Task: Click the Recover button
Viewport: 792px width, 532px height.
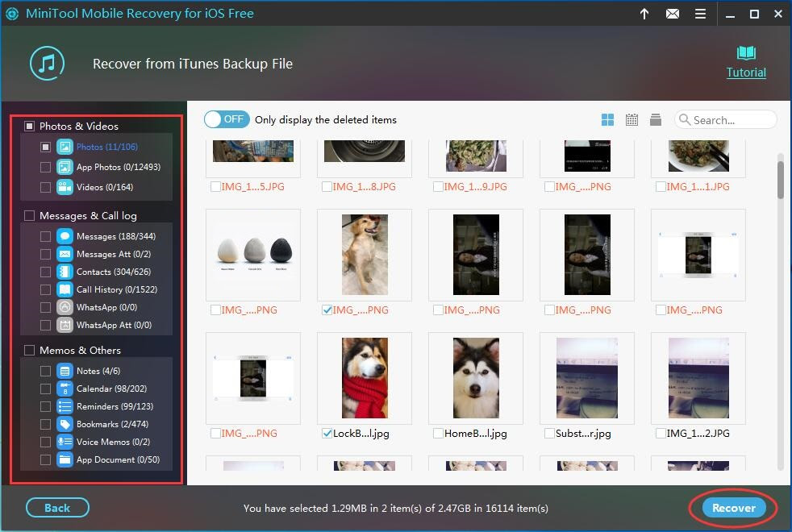Action: coord(733,508)
